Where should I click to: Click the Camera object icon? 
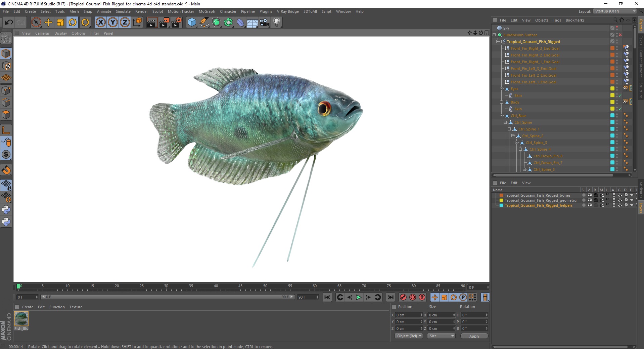coord(265,23)
